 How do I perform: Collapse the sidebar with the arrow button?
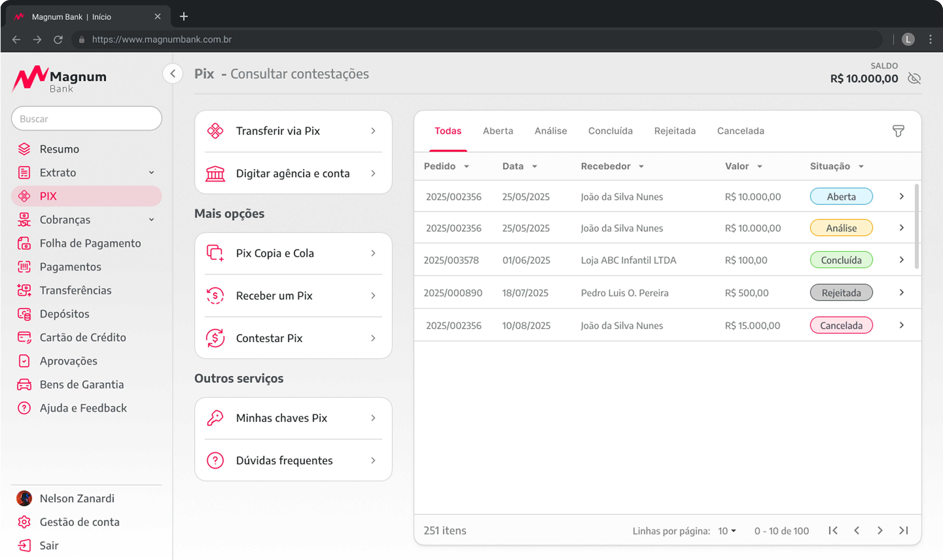pos(173,74)
